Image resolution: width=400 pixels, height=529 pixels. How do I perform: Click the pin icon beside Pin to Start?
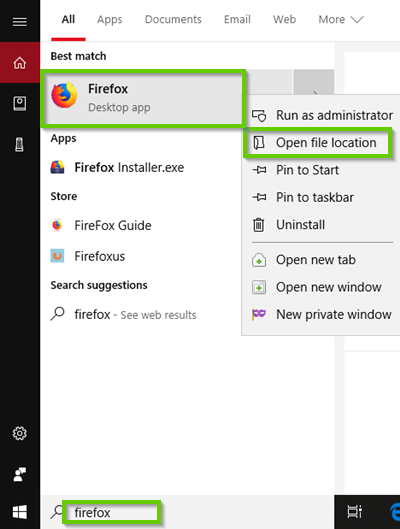coord(259,170)
